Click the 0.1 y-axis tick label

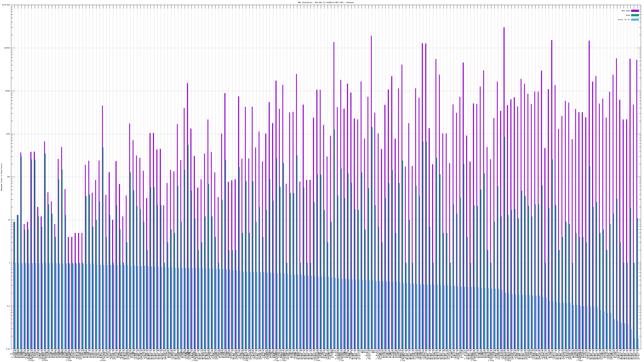(8, 306)
